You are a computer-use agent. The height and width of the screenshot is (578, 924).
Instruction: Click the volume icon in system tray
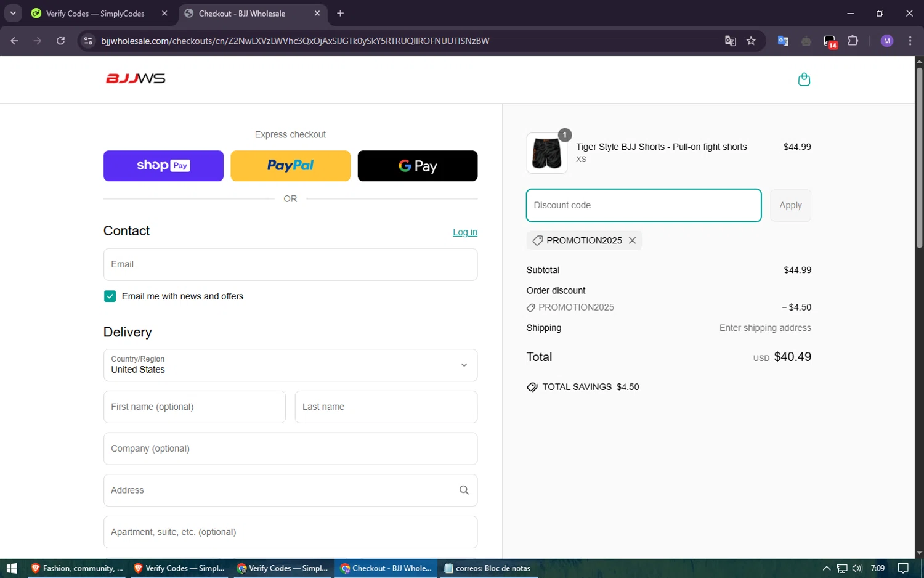pos(857,568)
